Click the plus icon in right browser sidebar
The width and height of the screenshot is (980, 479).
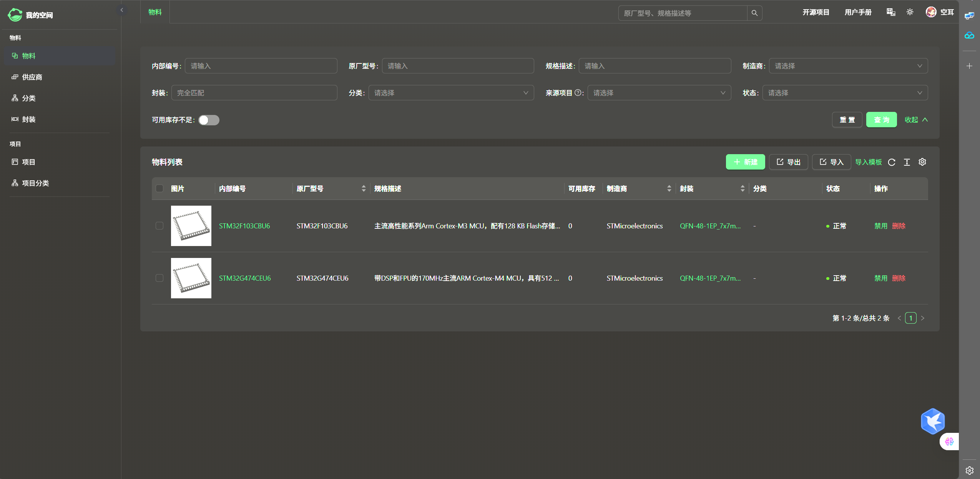pos(970,66)
